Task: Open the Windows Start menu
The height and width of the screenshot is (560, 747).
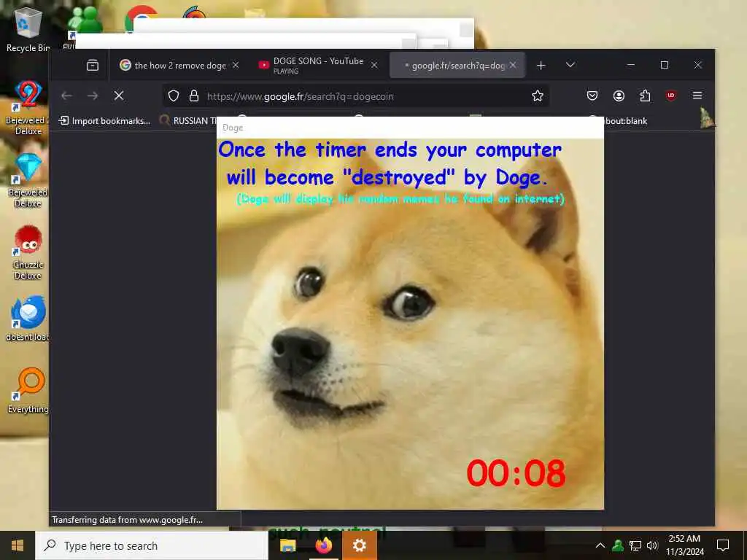Action: click(x=18, y=545)
